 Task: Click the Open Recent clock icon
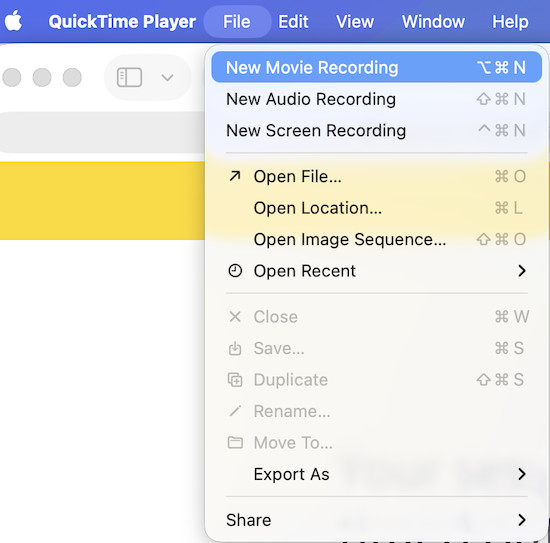[235, 271]
